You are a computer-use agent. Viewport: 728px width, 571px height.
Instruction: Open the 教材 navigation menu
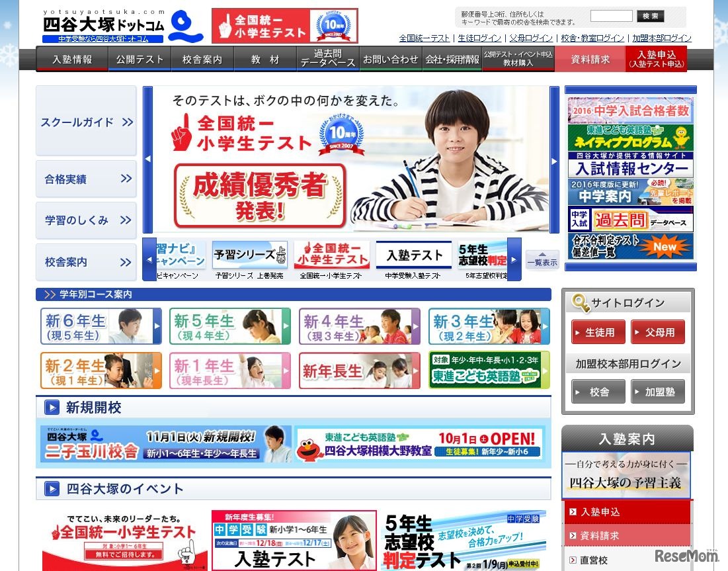[265, 60]
